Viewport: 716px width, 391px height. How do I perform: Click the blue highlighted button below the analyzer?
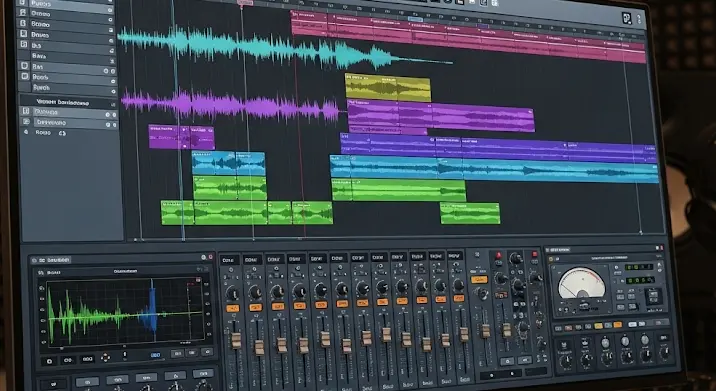click(x=155, y=355)
